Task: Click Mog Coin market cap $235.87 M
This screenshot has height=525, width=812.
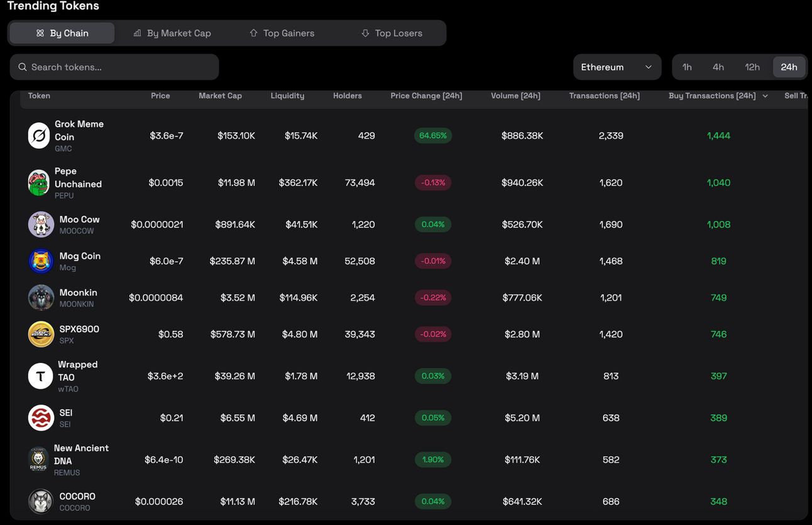Action: [233, 261]
